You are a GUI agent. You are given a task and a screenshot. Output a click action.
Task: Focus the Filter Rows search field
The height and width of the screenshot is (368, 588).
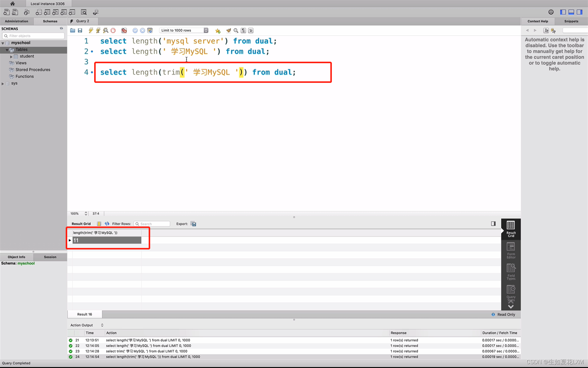pyautogui.click(x=152, y=224)
